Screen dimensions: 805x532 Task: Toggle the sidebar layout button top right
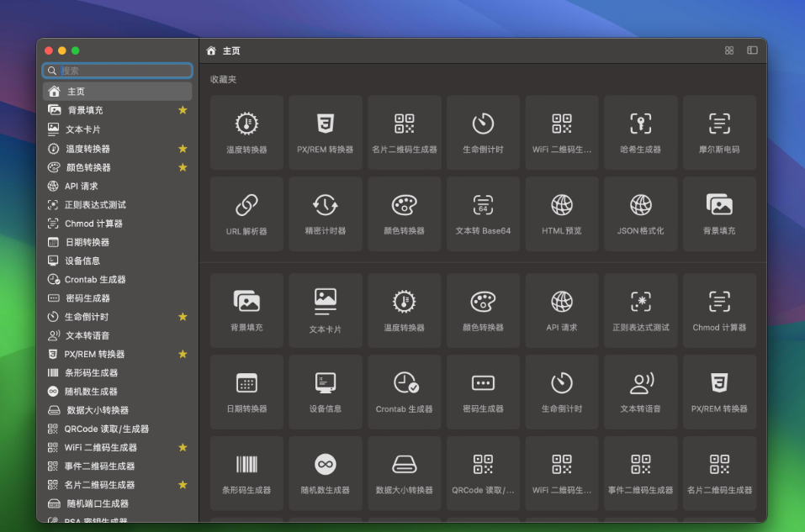click(750, 50)
